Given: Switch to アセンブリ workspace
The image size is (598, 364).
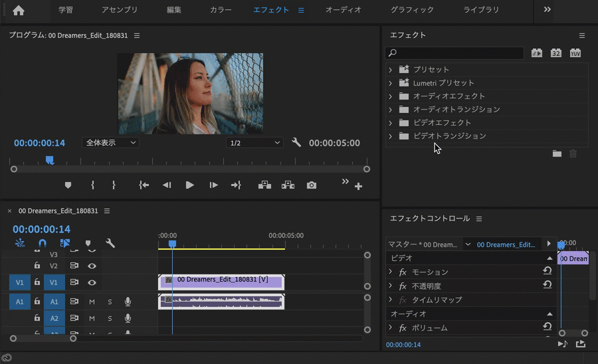Looking at the screenshot, I should pos(120,9).
